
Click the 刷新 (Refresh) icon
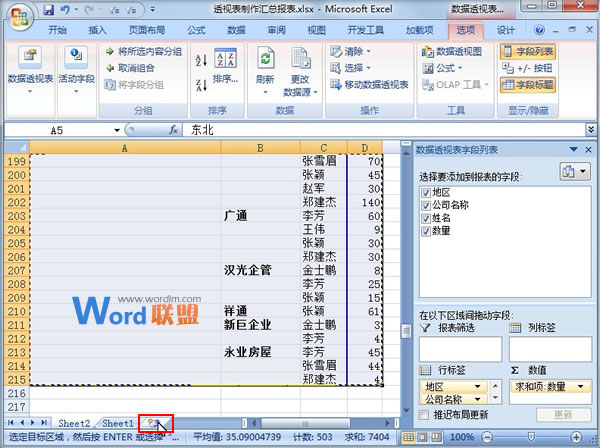pyautogui.click(x=265, y=57)
